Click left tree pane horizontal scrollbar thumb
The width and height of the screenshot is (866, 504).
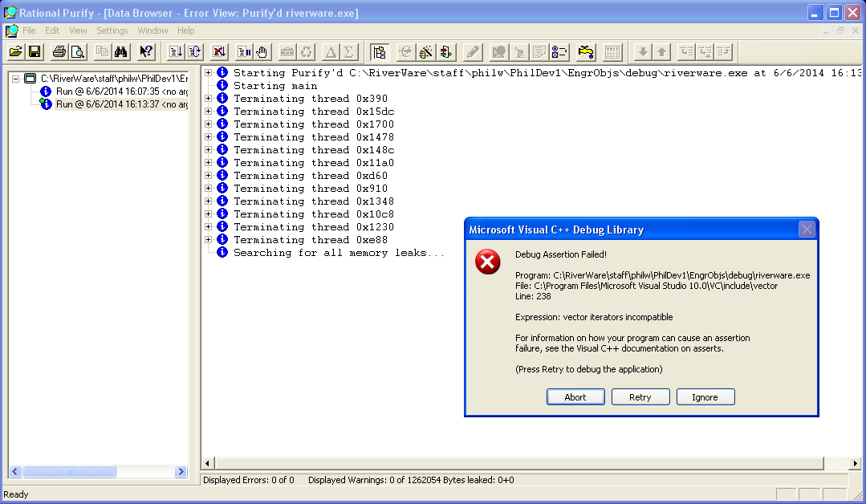pyautogui.click(x=69, y=471)
